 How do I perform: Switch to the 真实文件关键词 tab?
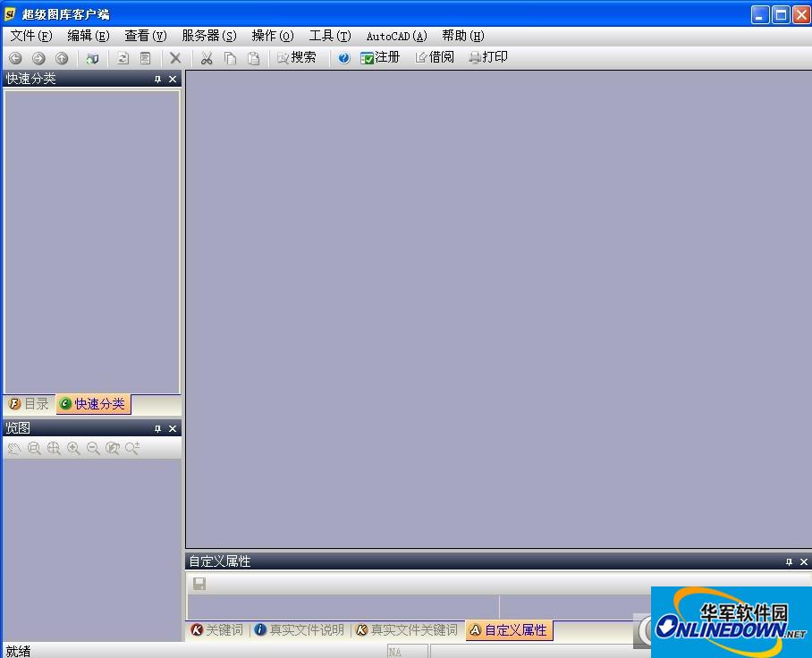coord(407,630)
